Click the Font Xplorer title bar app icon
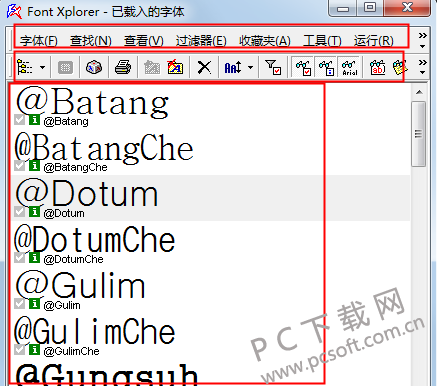Image resolution: width=437 pixels, height=386 pixels. pos(14,11)
